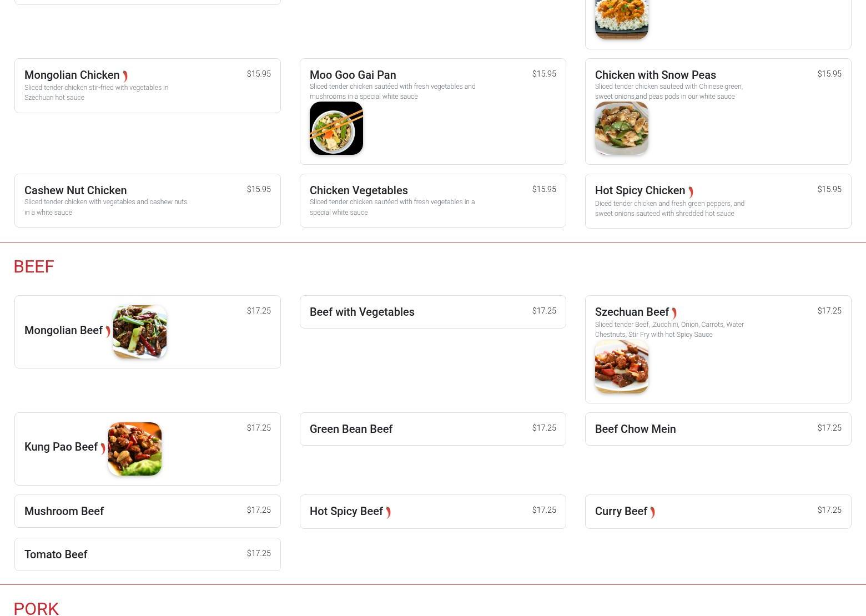Open the Moo Goo Gai Pan dish photo
Viewport: 866px width, 616px height.
coord(336,128)
